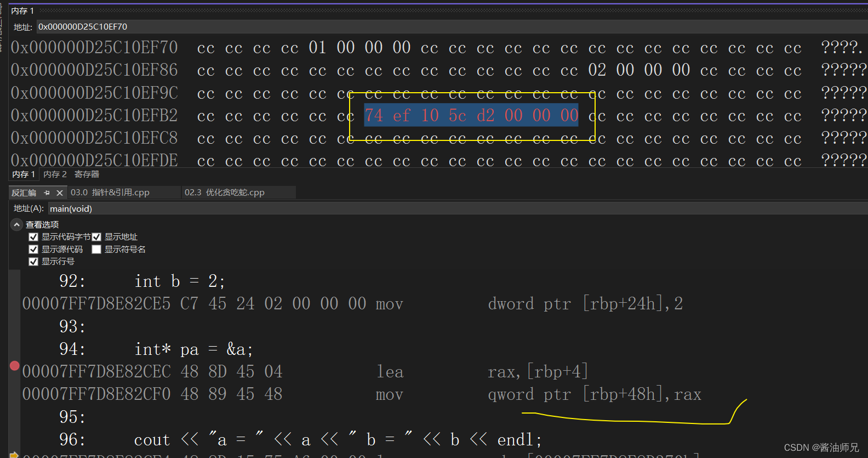This screenshot has width=868, height=458.
Task: Uncheck 显示行号 checkbox
Action: (33, 262)
